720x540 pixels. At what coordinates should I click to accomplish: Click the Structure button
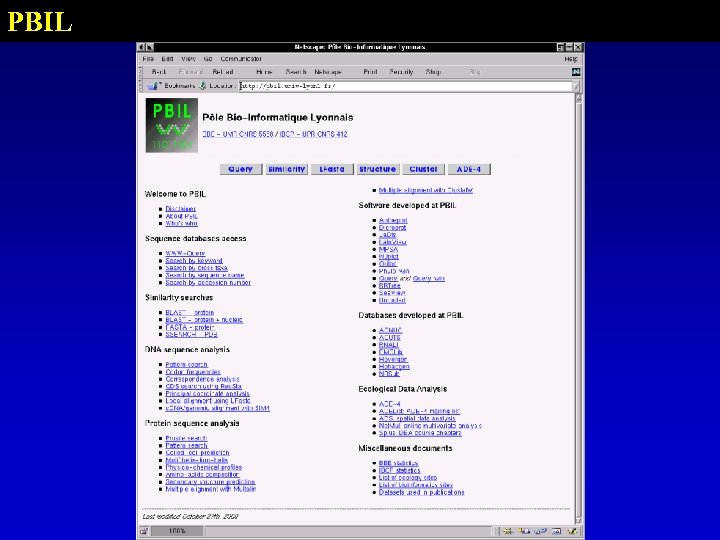377,169
